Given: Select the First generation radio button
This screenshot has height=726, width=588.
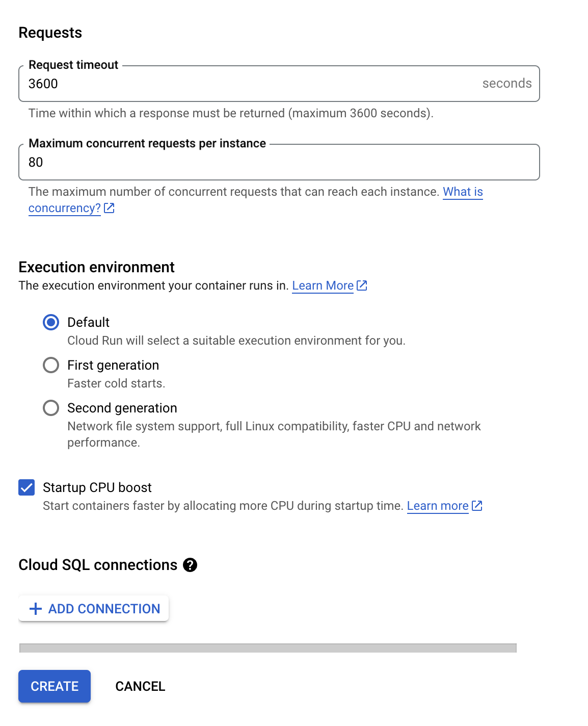Looking at the screenshot, I should pyautogui.click(x=51, y=365).
